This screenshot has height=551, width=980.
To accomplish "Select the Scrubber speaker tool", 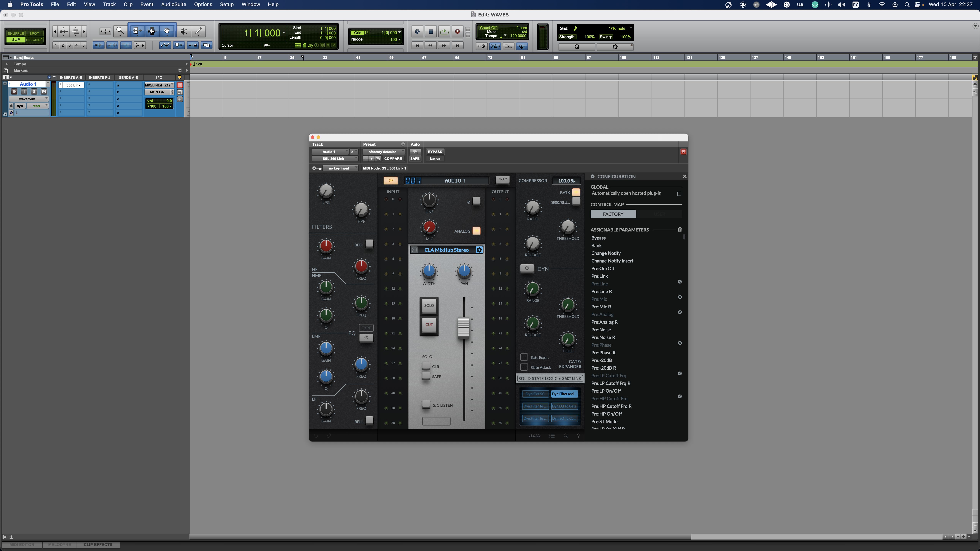I will (184, 31).
